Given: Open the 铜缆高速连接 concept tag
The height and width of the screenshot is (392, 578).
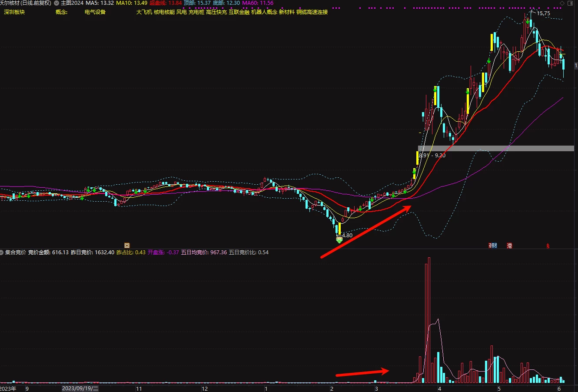Looking at the screenshot, I should point(312,12).
